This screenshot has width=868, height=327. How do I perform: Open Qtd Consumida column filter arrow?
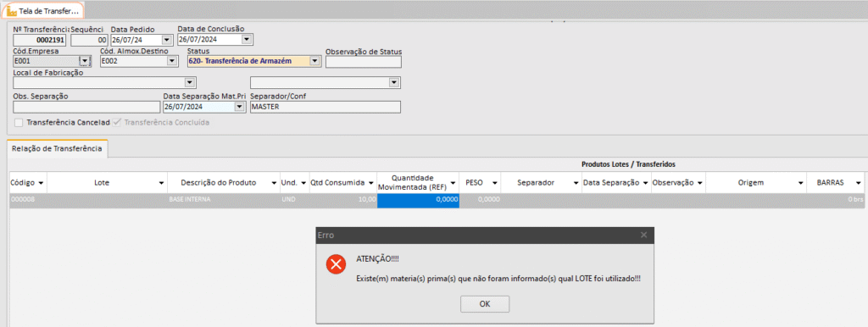[371, 183]
